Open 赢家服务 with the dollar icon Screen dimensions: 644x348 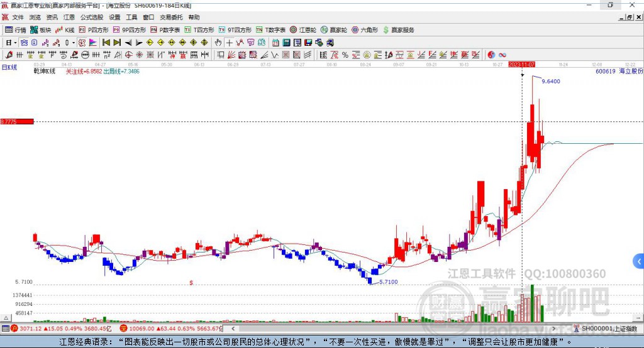(x=398, y=30)
